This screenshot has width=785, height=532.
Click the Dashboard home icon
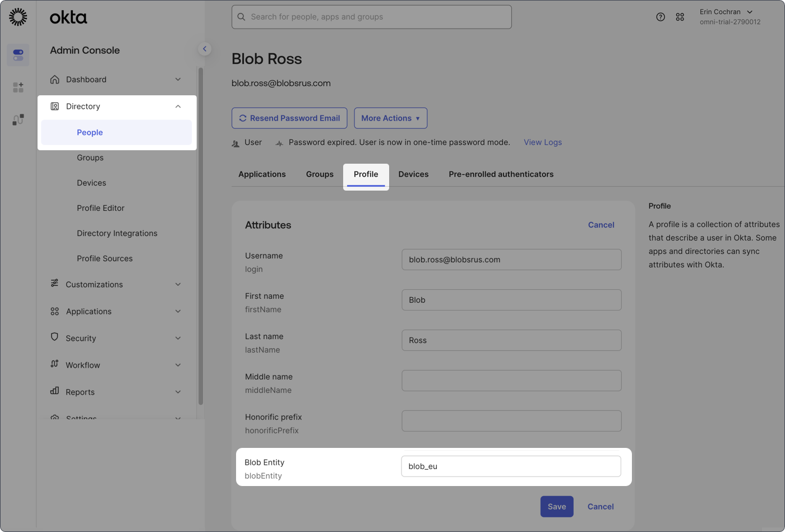tap(54, 79)
